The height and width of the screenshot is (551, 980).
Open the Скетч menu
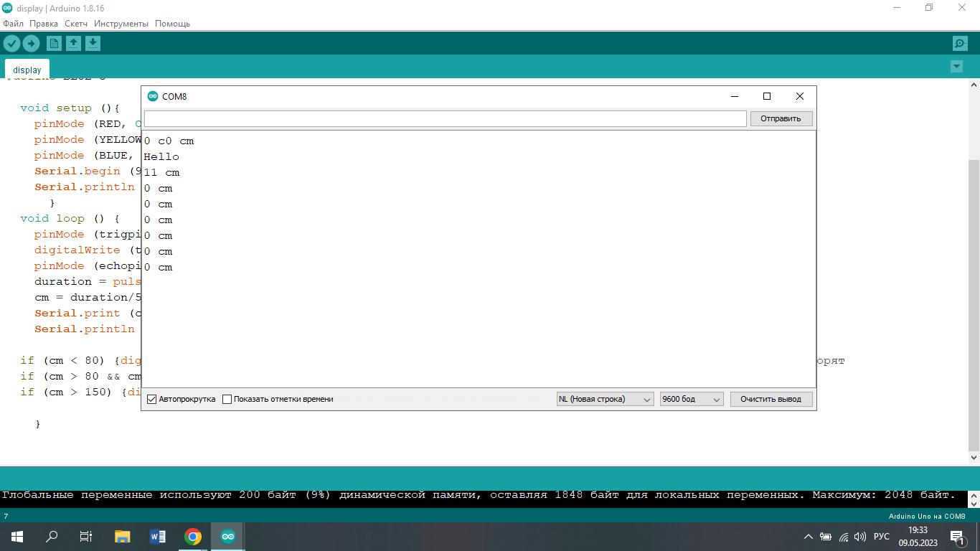coord(76,24)
